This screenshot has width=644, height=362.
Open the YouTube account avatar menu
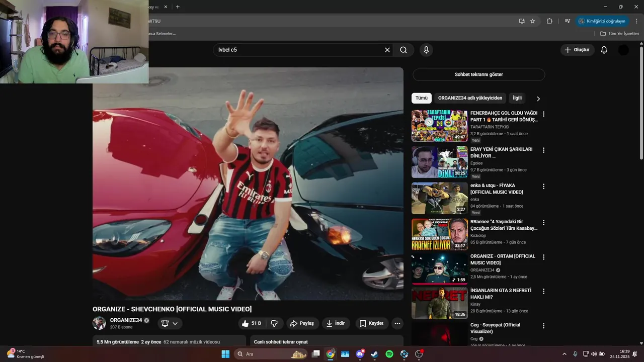point(623,50)
